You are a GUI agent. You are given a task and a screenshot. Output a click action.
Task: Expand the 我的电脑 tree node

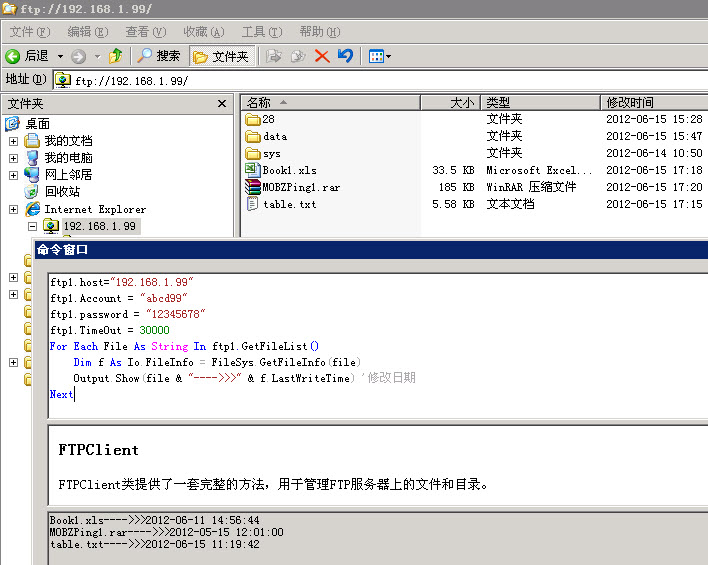pos(14,159)
